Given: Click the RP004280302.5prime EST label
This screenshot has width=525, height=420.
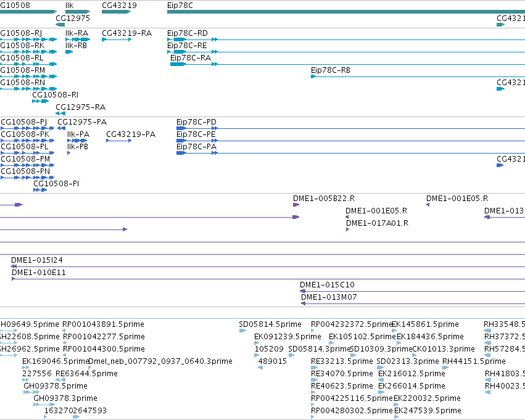Looking at the screenshot, I should pos(352,411).
